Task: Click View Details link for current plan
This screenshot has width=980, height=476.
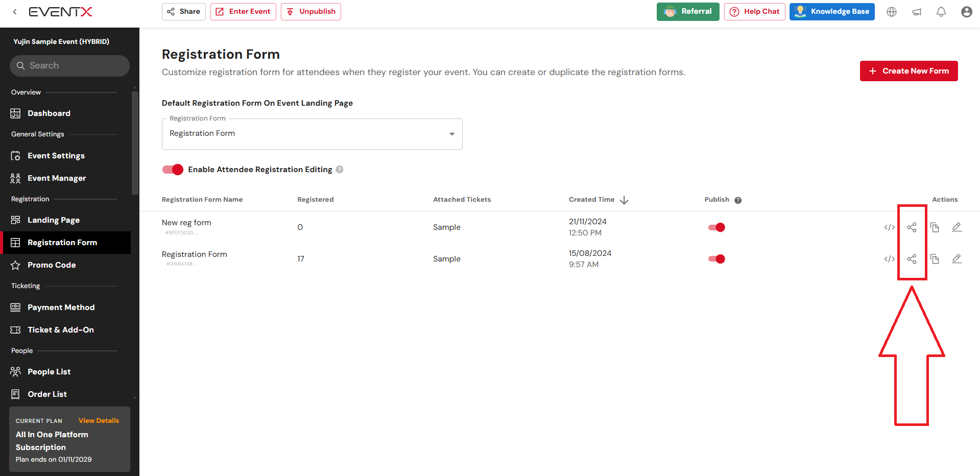Action: (x=99, y=421)
